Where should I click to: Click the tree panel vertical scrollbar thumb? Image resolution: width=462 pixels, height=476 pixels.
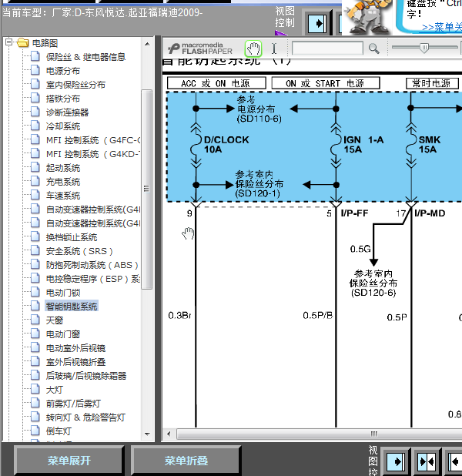click(x=147, y=189)
